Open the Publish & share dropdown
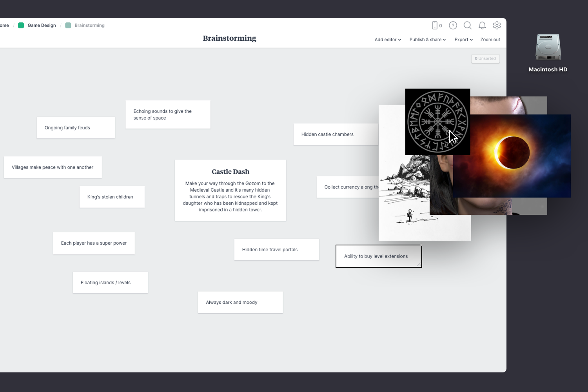This screenshot has width=588, height=392. click(427, 40)
